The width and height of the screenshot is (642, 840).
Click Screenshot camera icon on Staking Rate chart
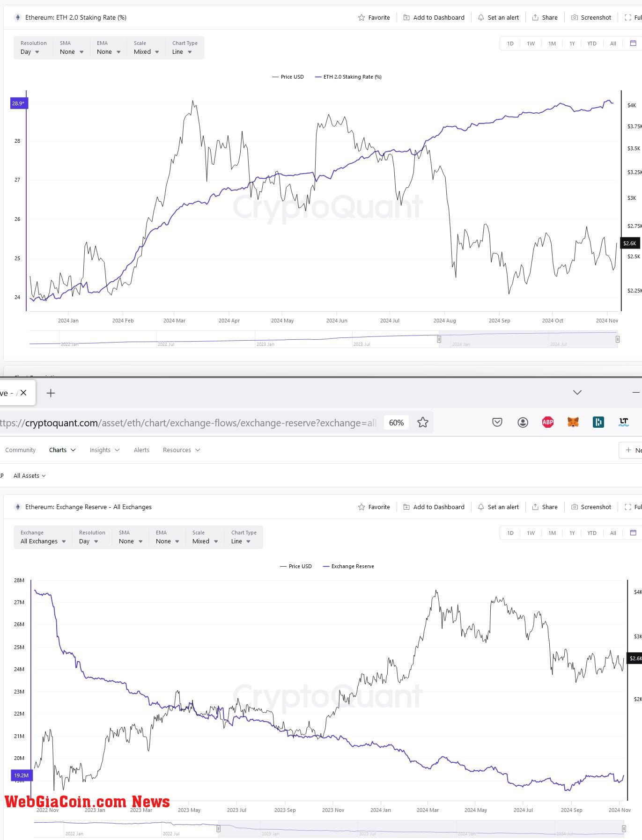click(574, 17)
